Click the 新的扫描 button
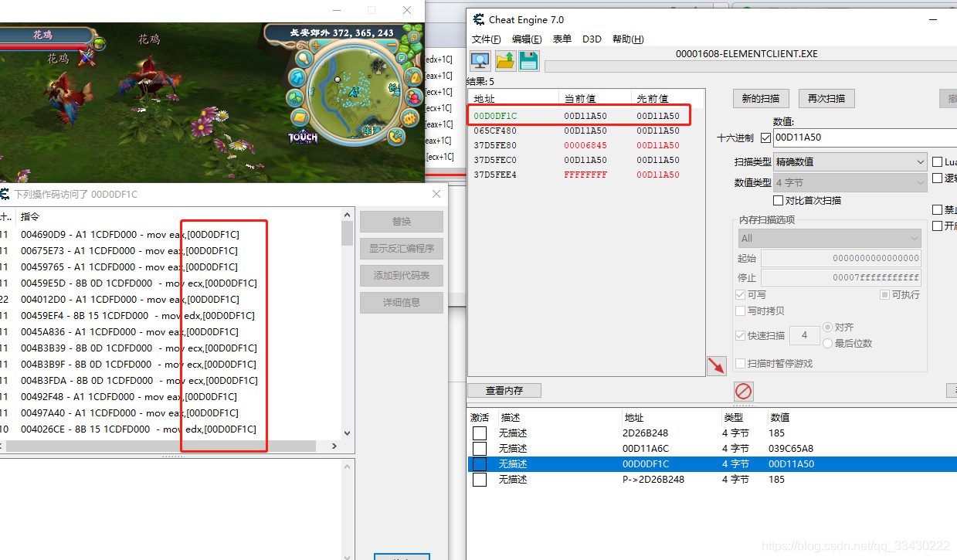Viewport: 957px width, 560px height. tap(761, 99)
